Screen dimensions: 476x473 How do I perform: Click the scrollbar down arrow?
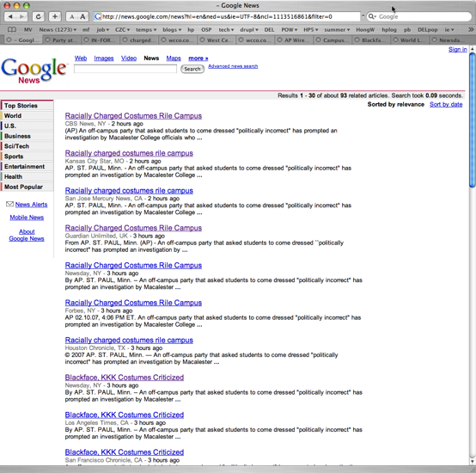pyautogui.click(x=472, y=462)
